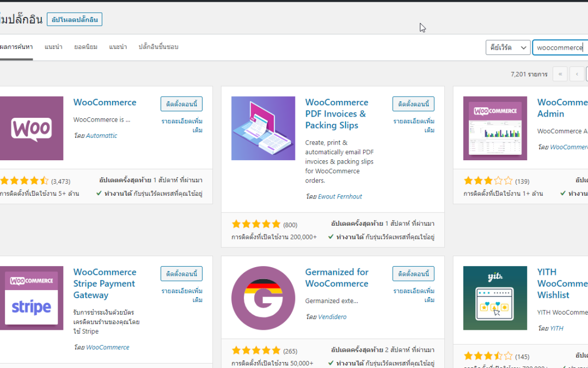Click the 'Germanized exte...' description text
This screenshot has height=368, width=588.
pyautogui.click(x=332, y=301)
